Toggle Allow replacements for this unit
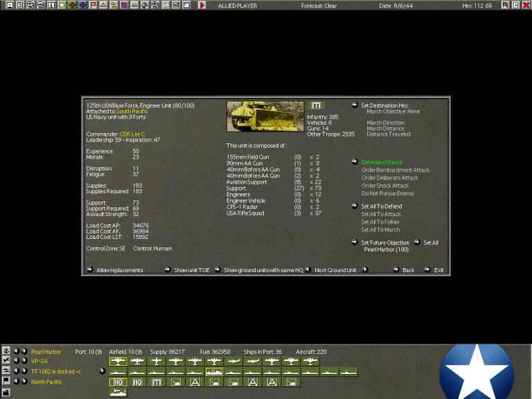 coord(119,270)
